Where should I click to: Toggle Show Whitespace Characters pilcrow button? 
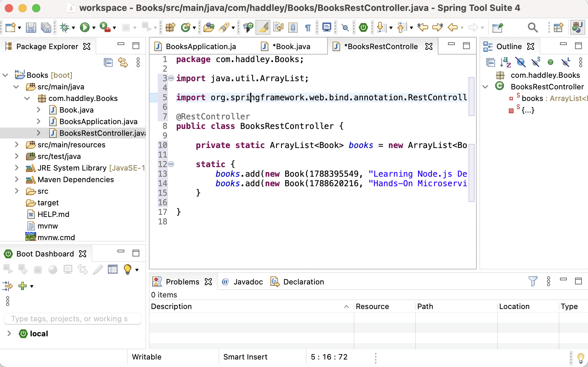tap(308, 28)
